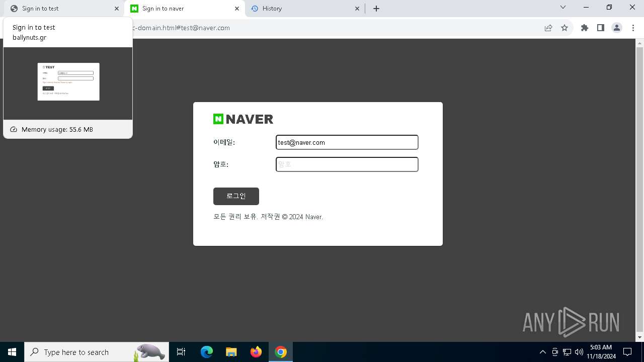Open the tab search dropdown chevron
The height and width of the screenshot is (362, 644).
click(563, 8)
